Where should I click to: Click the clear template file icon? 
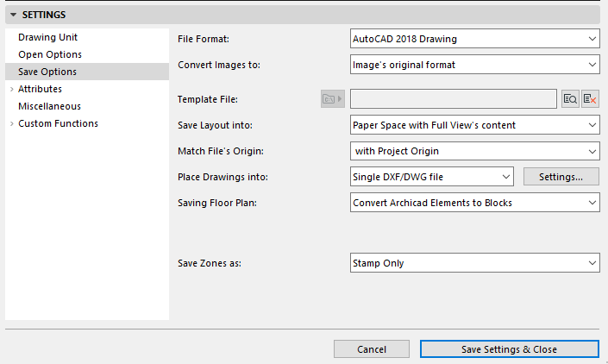point(590,99)
